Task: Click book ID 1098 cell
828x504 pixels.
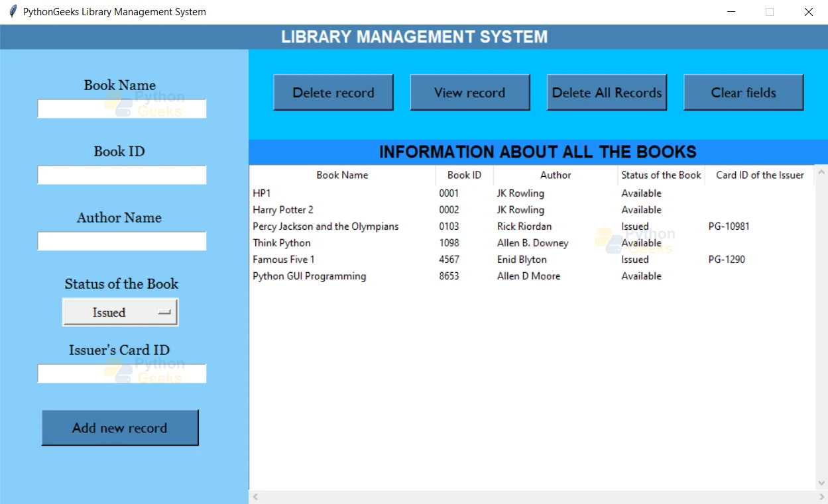Action: [449, 243]
